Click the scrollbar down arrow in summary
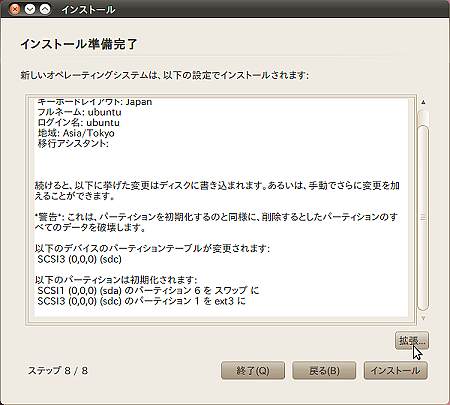This screenshot has width=450, height=405. coord(423,318)
